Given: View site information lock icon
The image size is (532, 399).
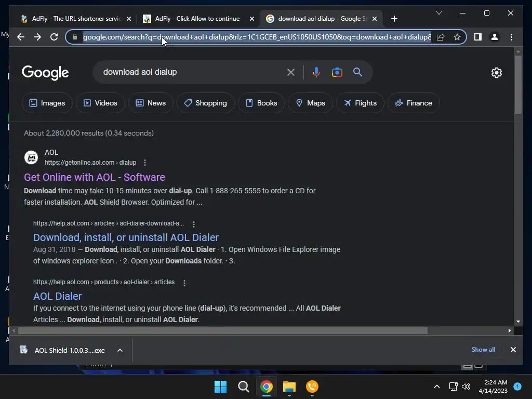Looking at the screenshot, I should [x=75, y=37].
